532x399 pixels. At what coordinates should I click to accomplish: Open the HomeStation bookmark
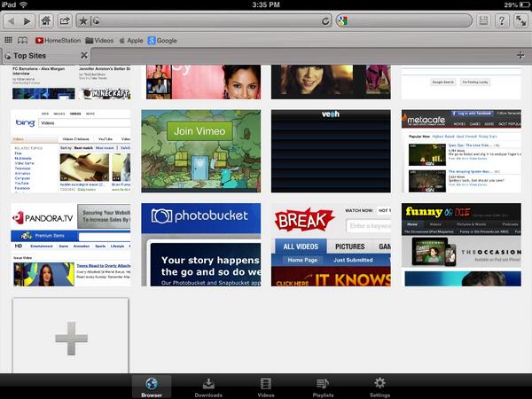click(58, 41)
